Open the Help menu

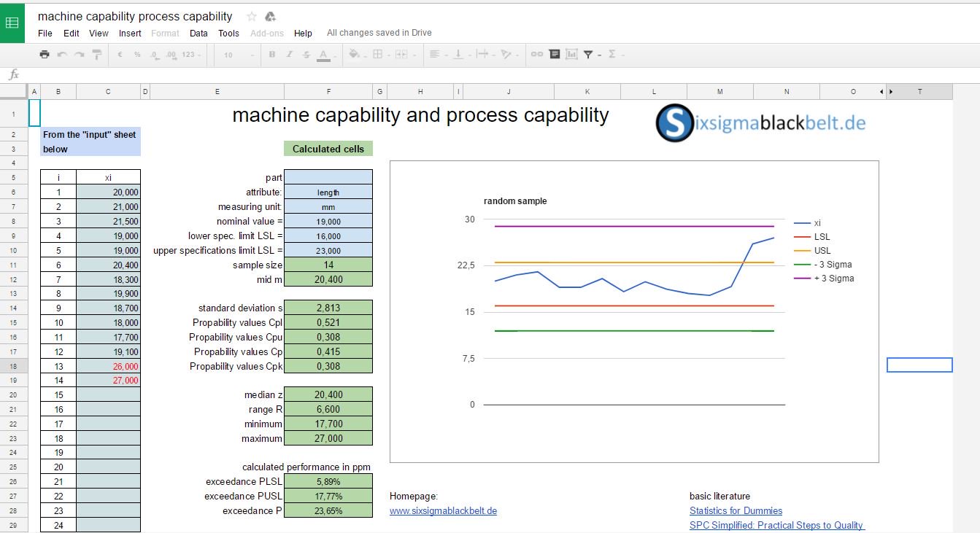pos(303,33)
